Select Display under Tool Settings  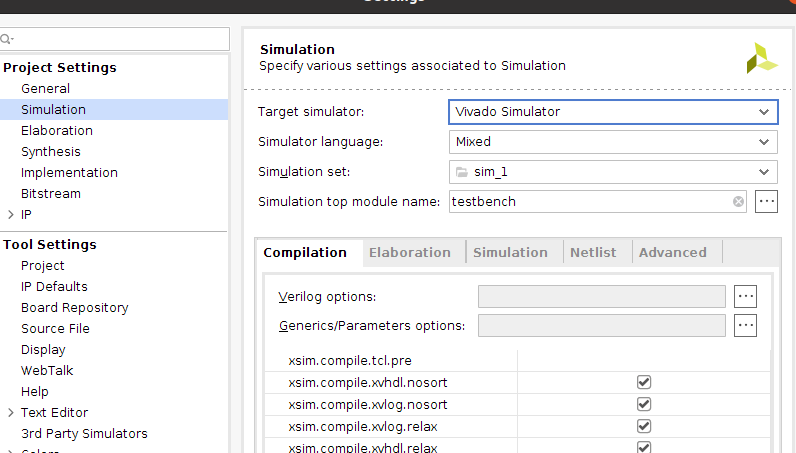click(x=43, y=350)
